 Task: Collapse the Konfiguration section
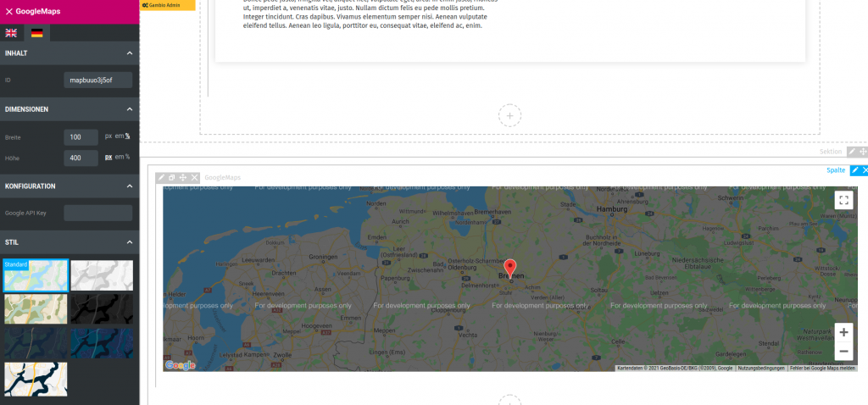pos(129,186)
